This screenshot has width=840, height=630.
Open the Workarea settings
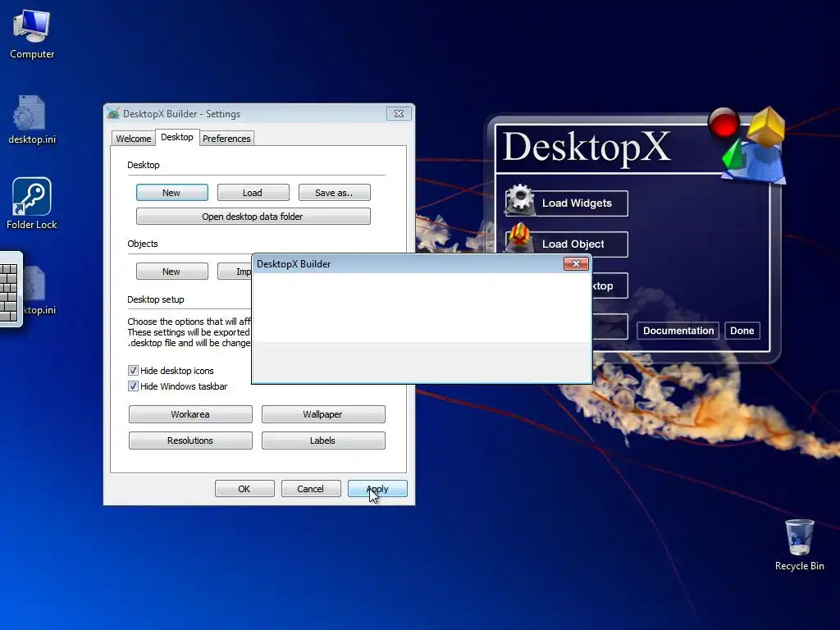pyautogui.click(x=190, y=414)
